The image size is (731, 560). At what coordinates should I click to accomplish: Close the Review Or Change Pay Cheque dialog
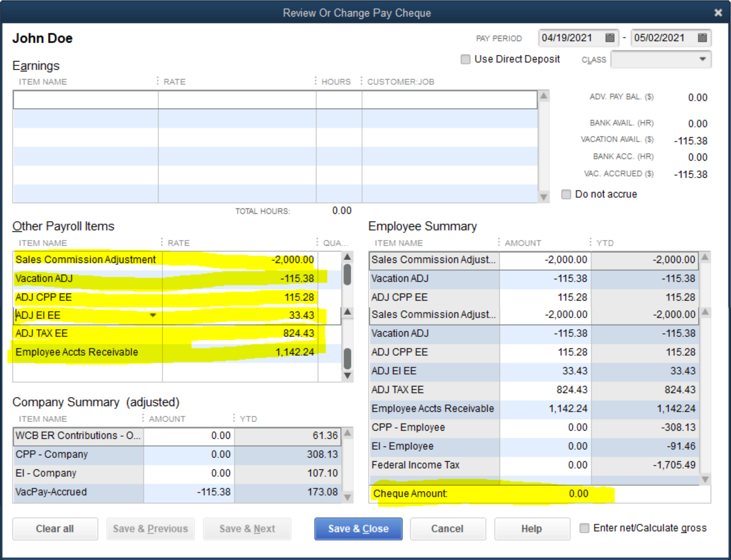click(x=718, y=13)
